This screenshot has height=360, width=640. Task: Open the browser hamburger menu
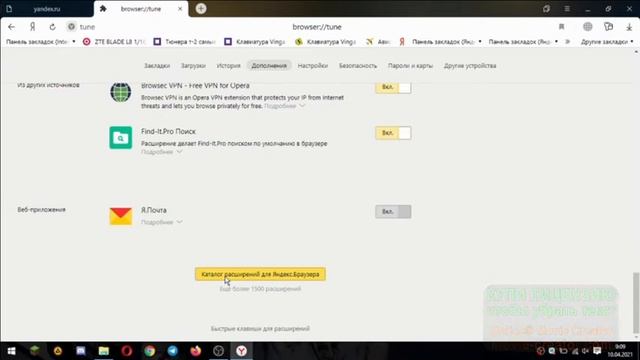tap(567, 9)
